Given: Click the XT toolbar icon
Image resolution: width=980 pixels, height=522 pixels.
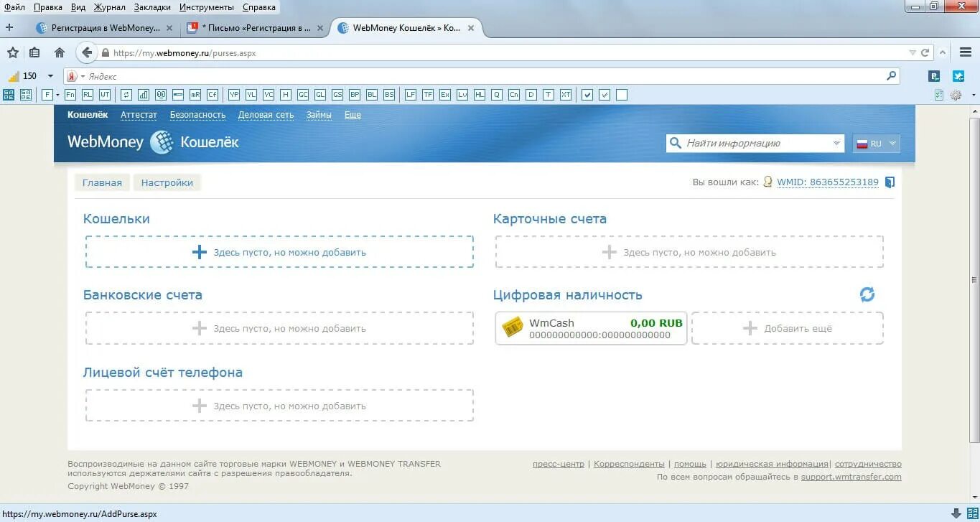Looking at the screenshot, I should pos(566,95).
